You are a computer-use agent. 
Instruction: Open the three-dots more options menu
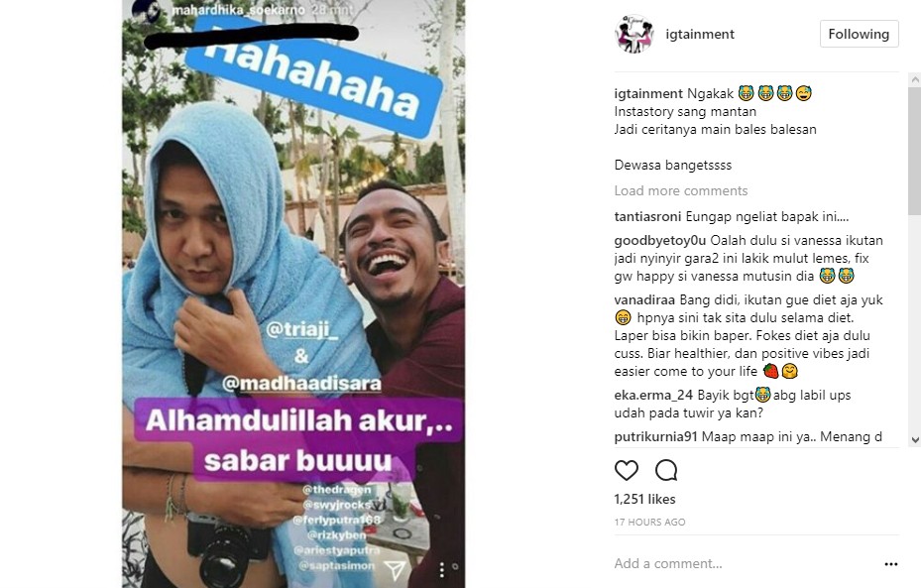[891, 564]
